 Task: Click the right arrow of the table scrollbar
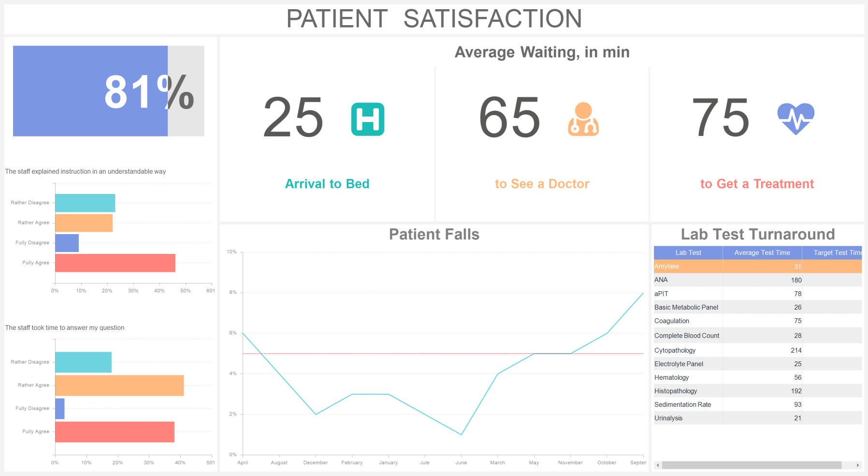coord(858,465)
